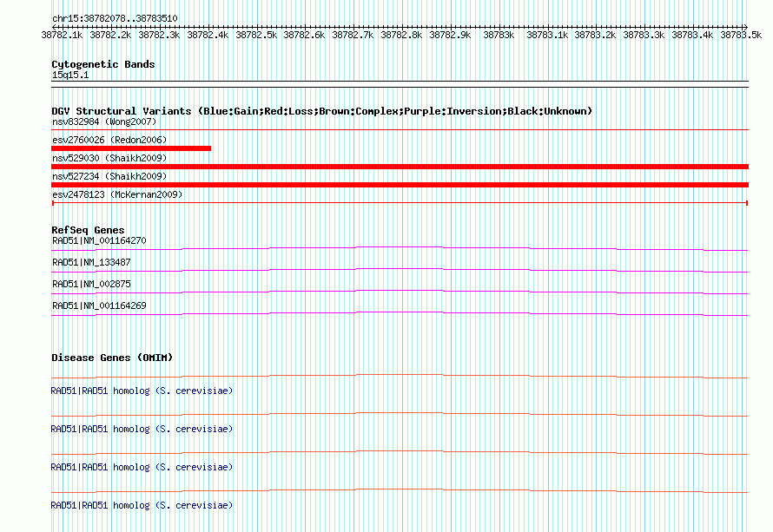773x532 pixels.
Task: Click the 38782.1k ruler tick label
Action: [x=63, y=35]
